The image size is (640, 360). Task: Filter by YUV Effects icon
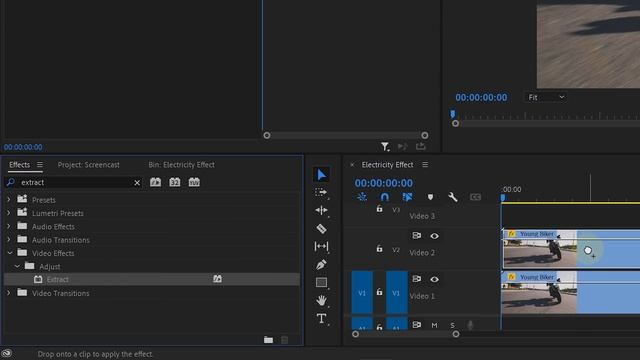[x=194, y=182]
